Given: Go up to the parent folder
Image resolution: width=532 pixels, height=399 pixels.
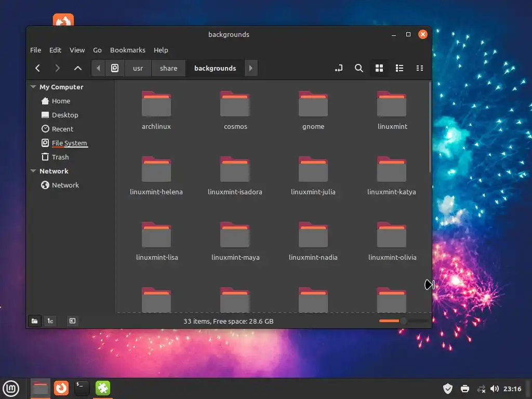Looking at the screenshot, I should pyautogui.click(x=78, y=68).
